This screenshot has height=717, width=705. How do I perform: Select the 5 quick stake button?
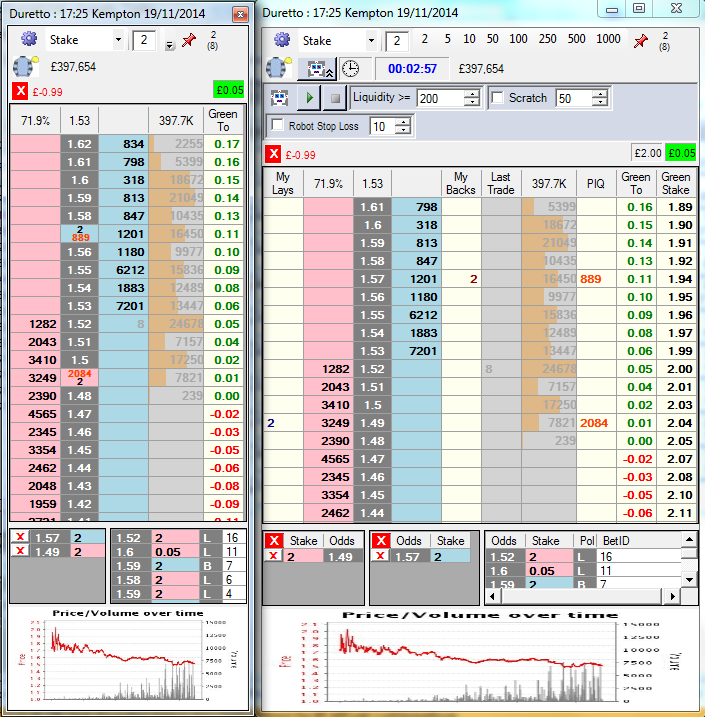click(448, 39)
